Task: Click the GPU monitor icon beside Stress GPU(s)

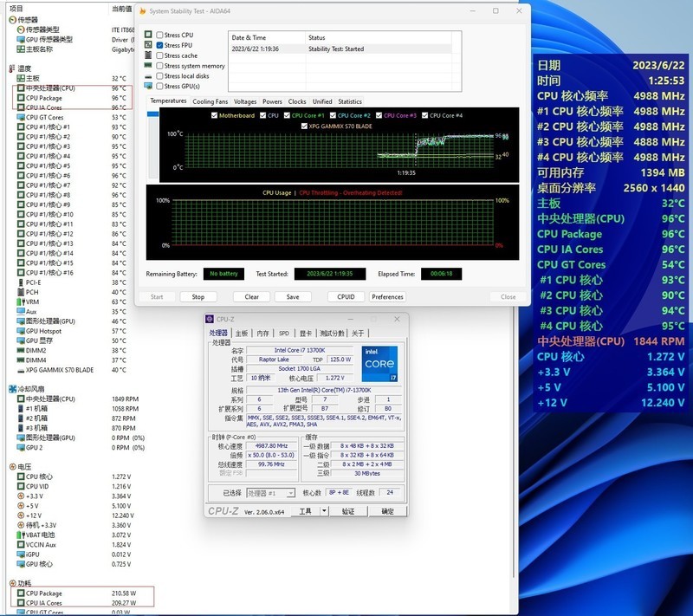Action: point(148,86)
